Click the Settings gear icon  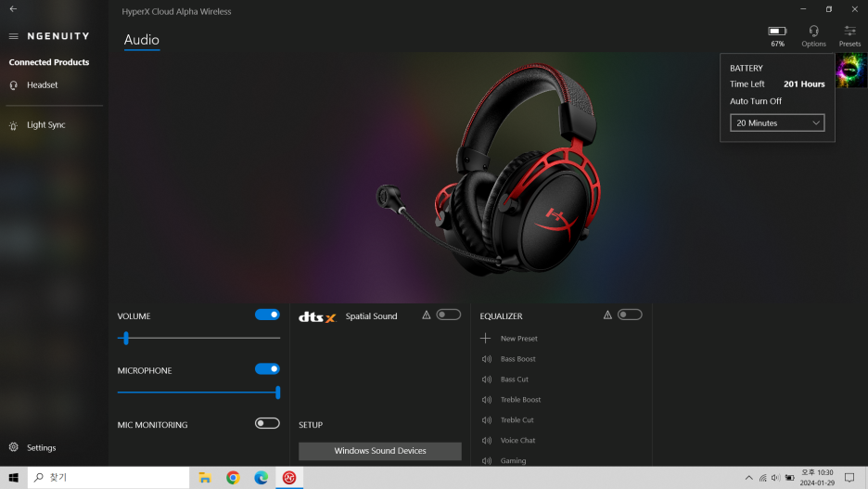(14, 447)
